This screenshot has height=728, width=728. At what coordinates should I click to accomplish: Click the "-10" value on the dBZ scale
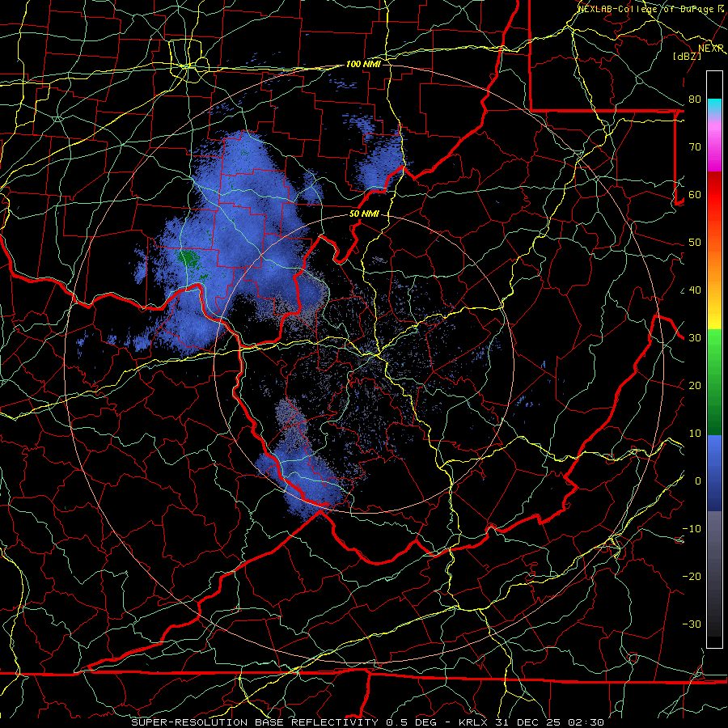coord(692,529)
